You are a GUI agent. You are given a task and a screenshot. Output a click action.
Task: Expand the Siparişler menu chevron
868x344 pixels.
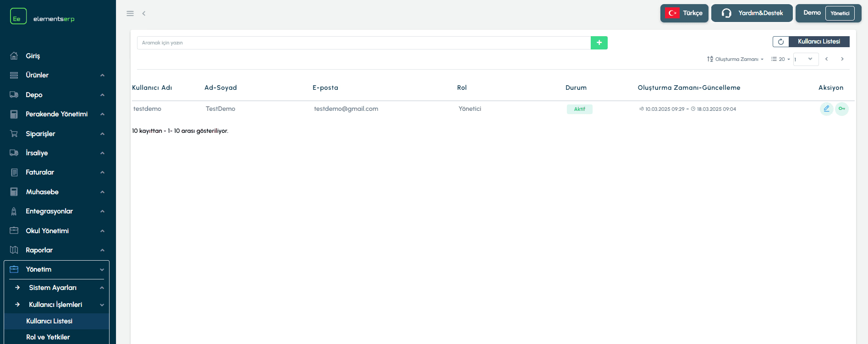pyautogui.click(x=102, y=134)
